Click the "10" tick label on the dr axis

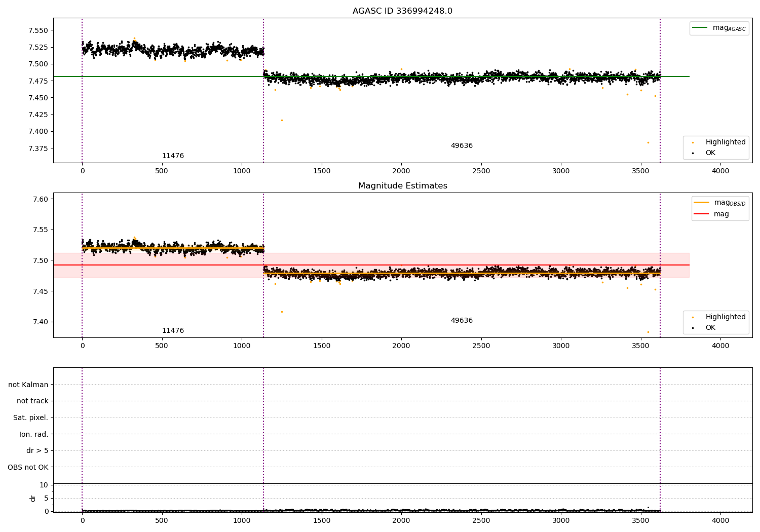(x=44, y=485)
